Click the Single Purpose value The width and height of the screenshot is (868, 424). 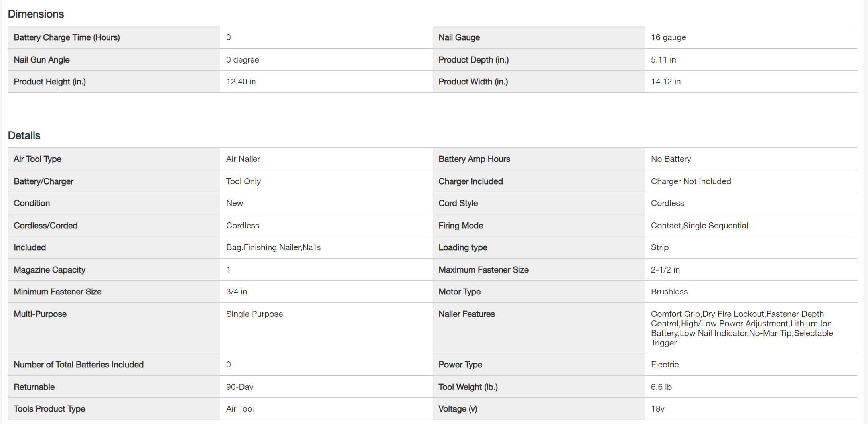(x=254, y=314)
